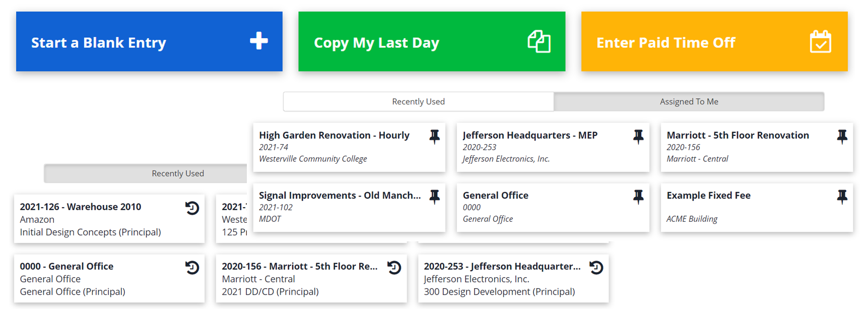Switch to the Assigned To Me tab

point(689,101)
